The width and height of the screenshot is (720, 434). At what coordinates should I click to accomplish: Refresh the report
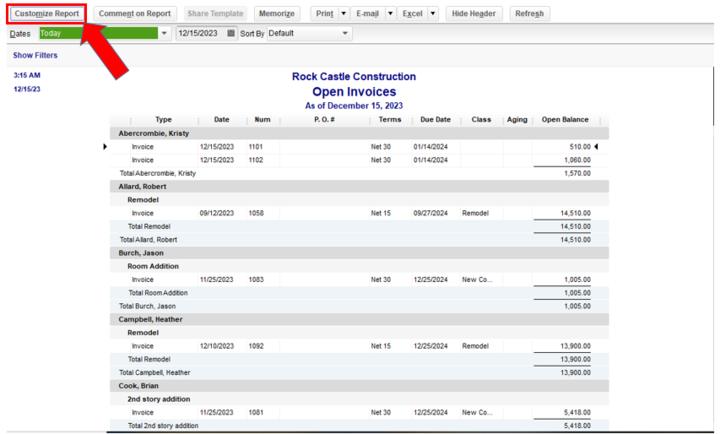click(528, 14)
